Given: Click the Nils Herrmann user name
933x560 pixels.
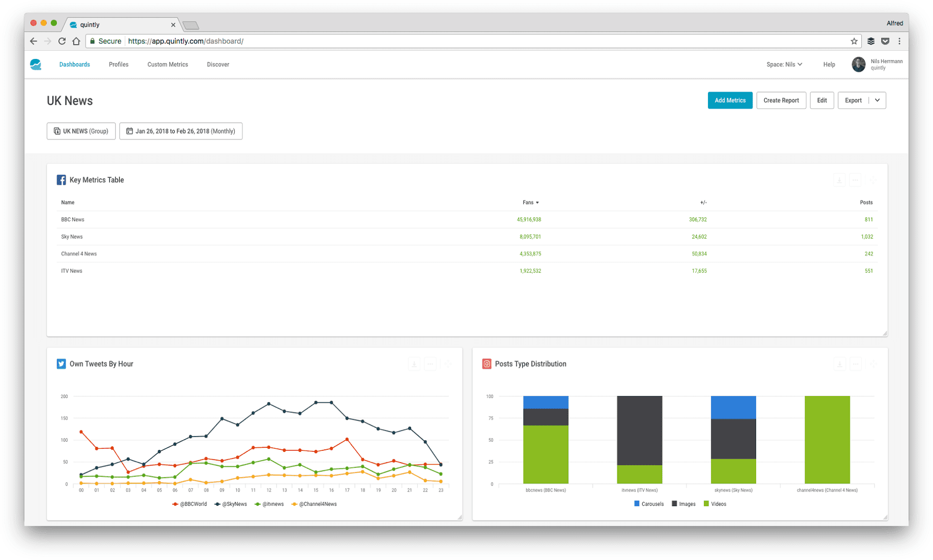Looking at the screenshot, I should pos(886,61).
